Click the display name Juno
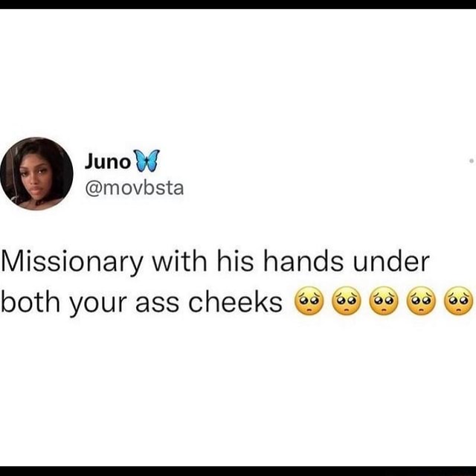The width and height of the screenshot is (476, 476). (x=107, y=161)
